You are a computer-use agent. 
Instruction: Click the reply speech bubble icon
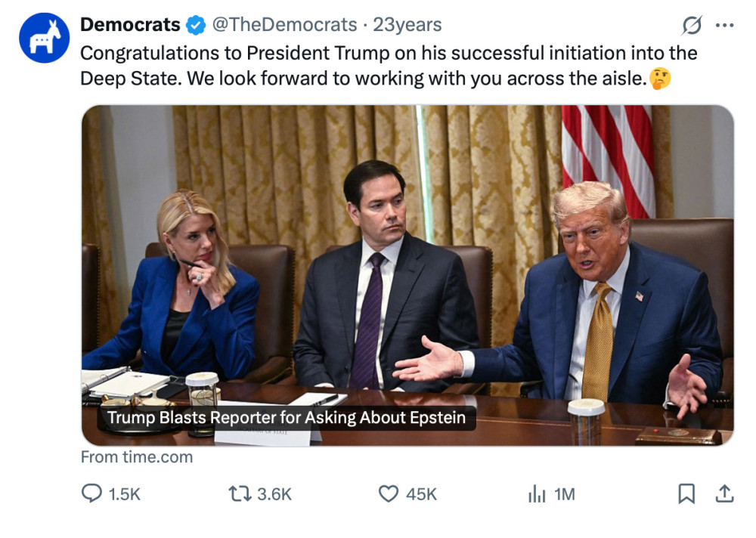click(91, 493)
